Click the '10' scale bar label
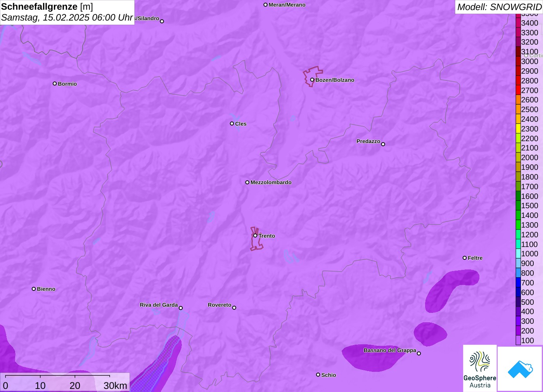 40,385
